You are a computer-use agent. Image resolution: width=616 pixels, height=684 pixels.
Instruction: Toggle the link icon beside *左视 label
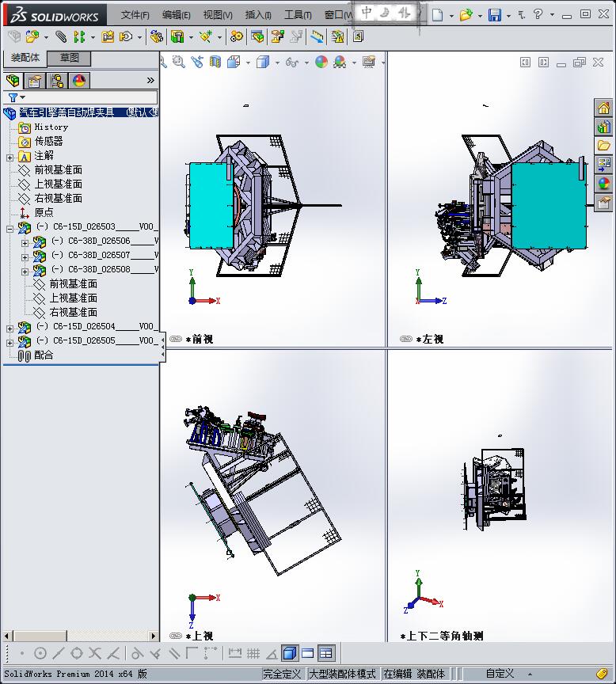405,339
